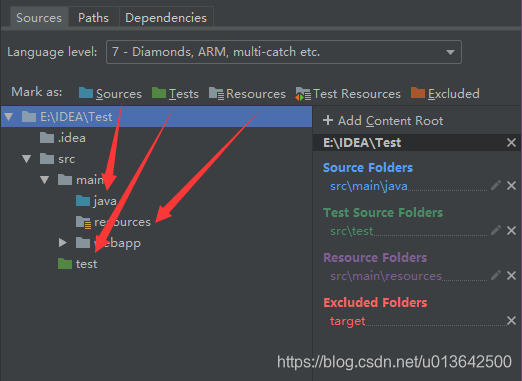
Task: Collapse the main folder node
Action: tap(45, 180)
